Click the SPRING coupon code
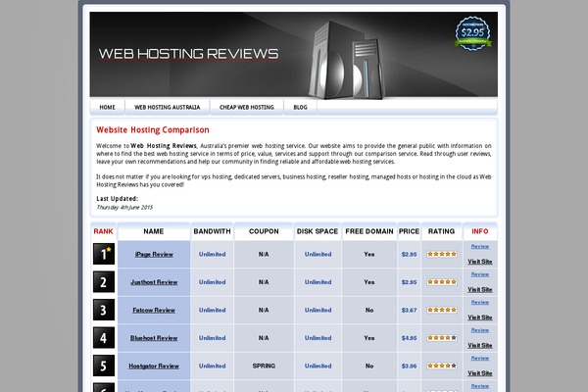This screenshot has width=588, height=392. tap(264, 367)
